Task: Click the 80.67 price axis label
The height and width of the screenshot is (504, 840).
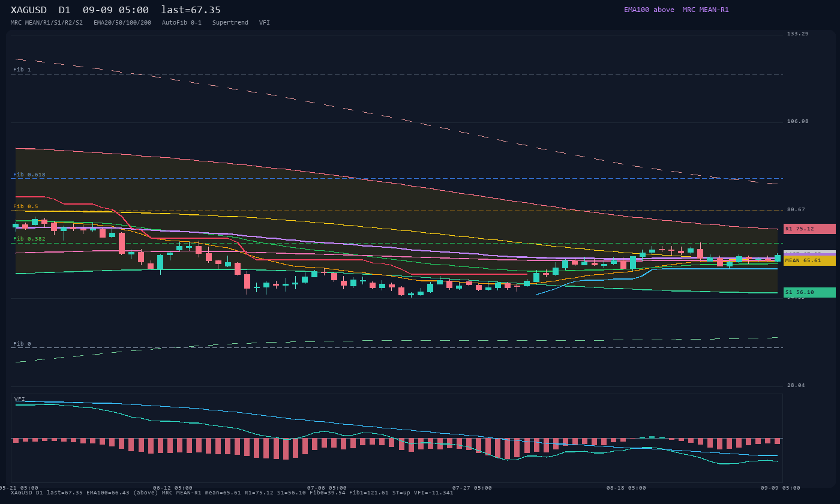Action: click(796, 209)
